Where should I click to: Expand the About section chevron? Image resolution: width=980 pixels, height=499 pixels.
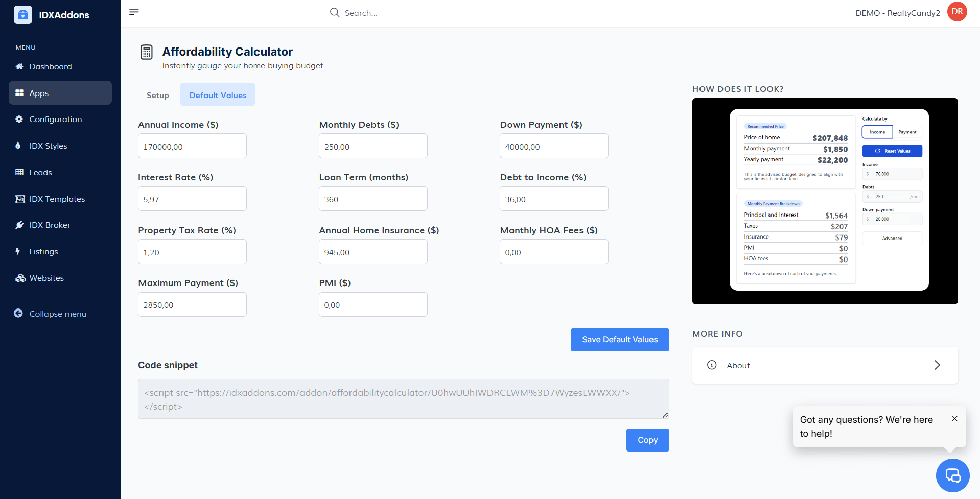coord(937,365)
